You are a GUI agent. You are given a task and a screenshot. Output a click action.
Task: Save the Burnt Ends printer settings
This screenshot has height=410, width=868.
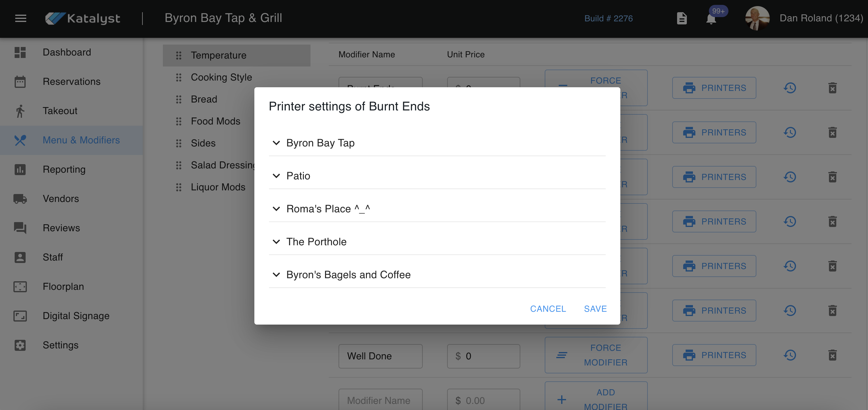(x=595, y=309)
